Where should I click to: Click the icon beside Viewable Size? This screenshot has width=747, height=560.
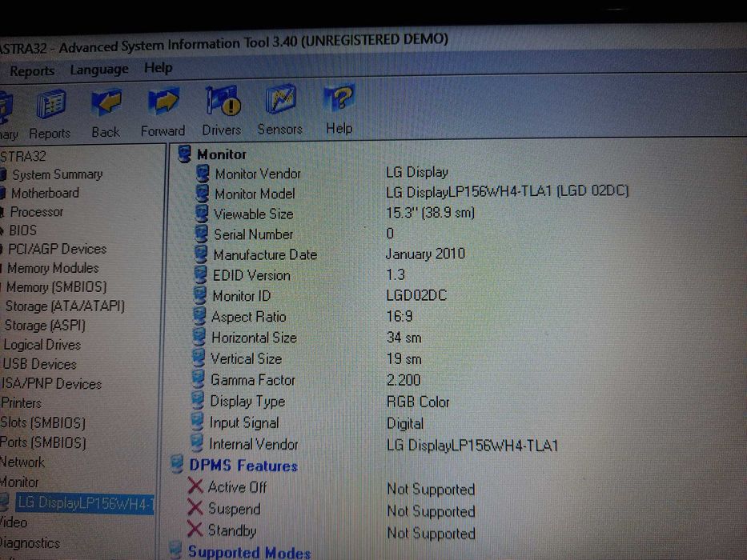point(202,214)
